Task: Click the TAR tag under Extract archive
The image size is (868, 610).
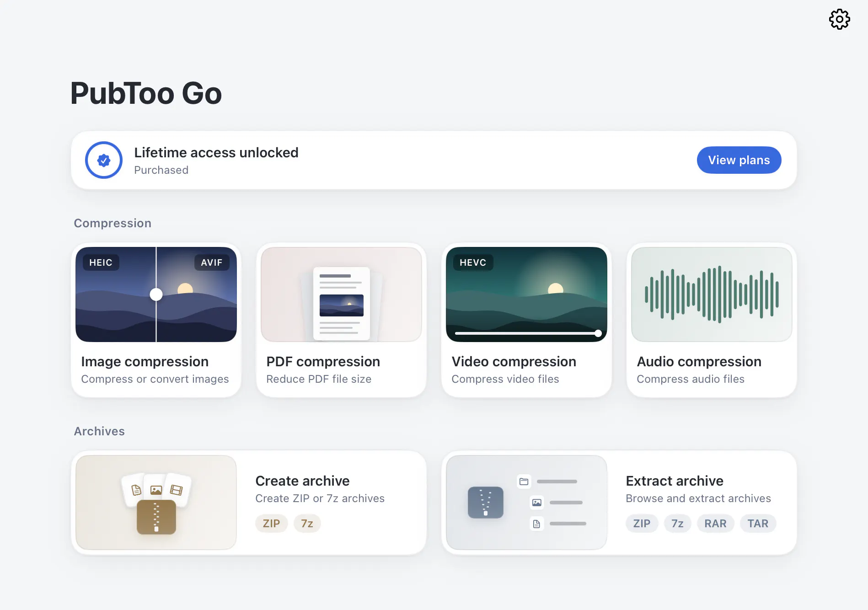Action: [x=758, y=524]
